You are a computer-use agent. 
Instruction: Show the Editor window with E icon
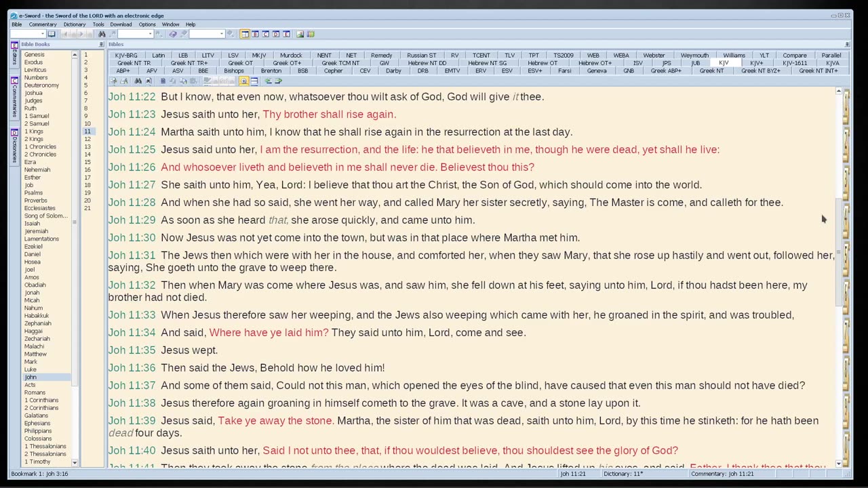pos(286,34)
